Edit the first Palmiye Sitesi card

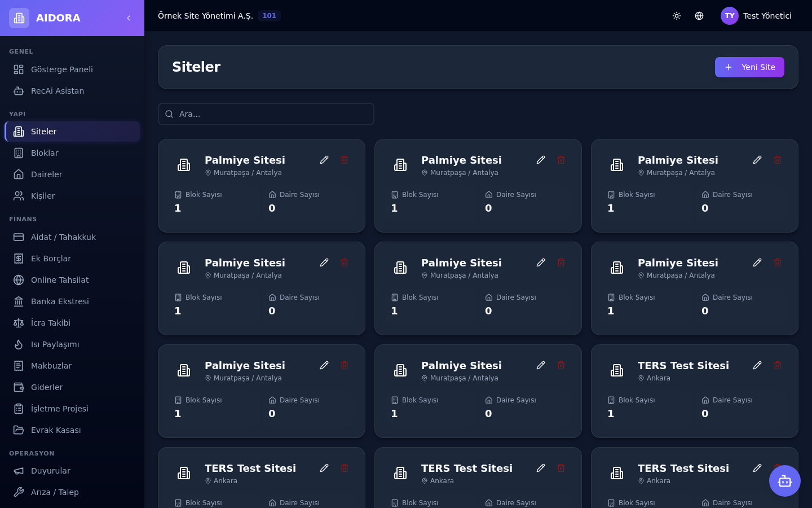pos(324,160)
